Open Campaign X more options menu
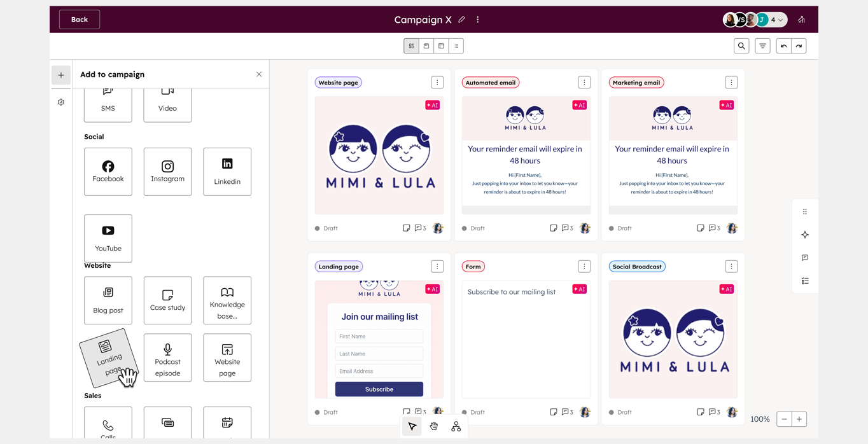Viewport: 868px width, 444px height. click(478, 20)
